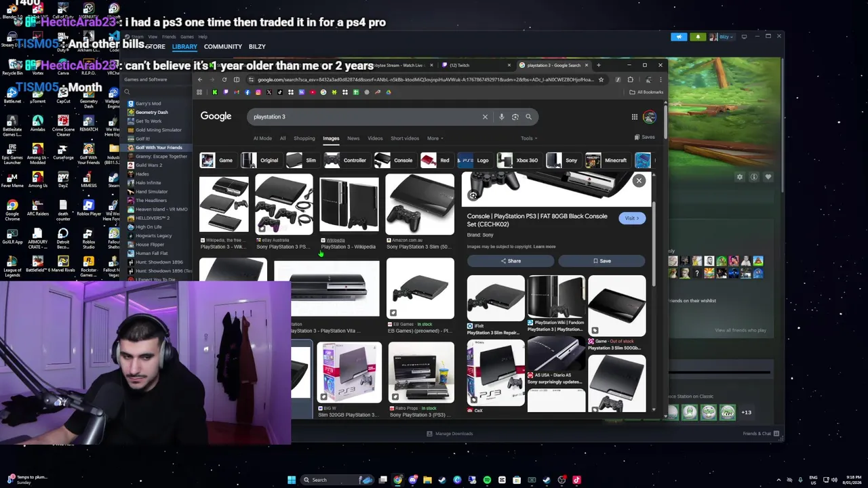Viewport: 868px width, 488px height.
Task: Open Google Lens search by image icon
Action: point(515,117)
